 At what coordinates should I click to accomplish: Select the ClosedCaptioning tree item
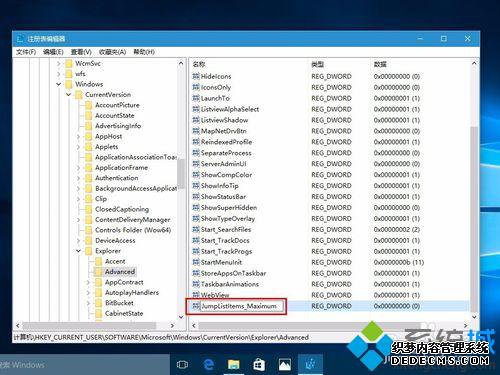(x=122, y=209)
